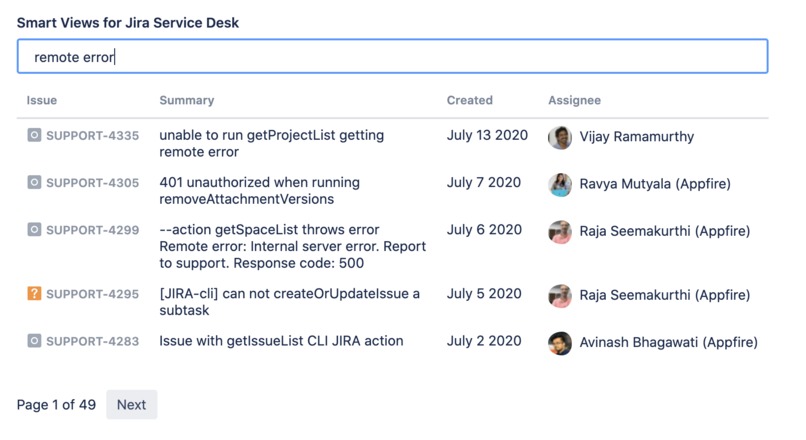Open issue SUPPORT-4305
The image size is (806, 440).
93,183
